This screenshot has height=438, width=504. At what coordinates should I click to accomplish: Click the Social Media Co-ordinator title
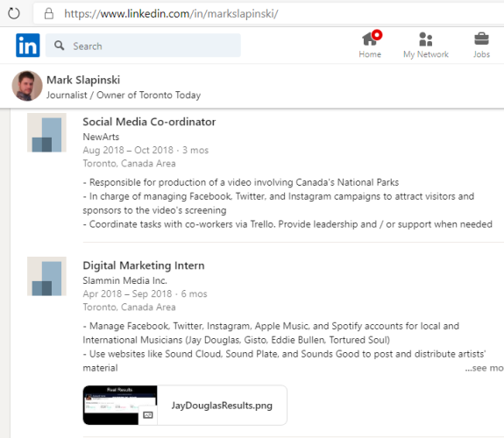pyautogui.click(x=149, y=122)
